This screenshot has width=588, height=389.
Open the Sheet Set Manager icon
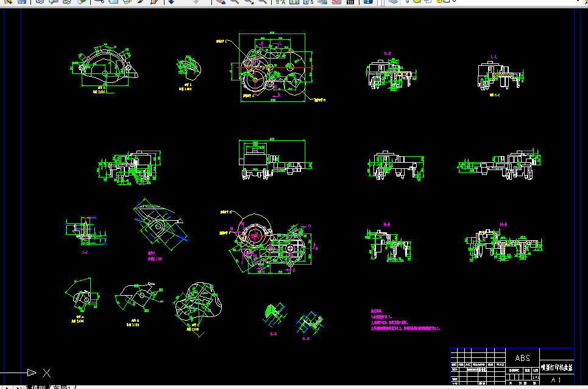(322, 1)
